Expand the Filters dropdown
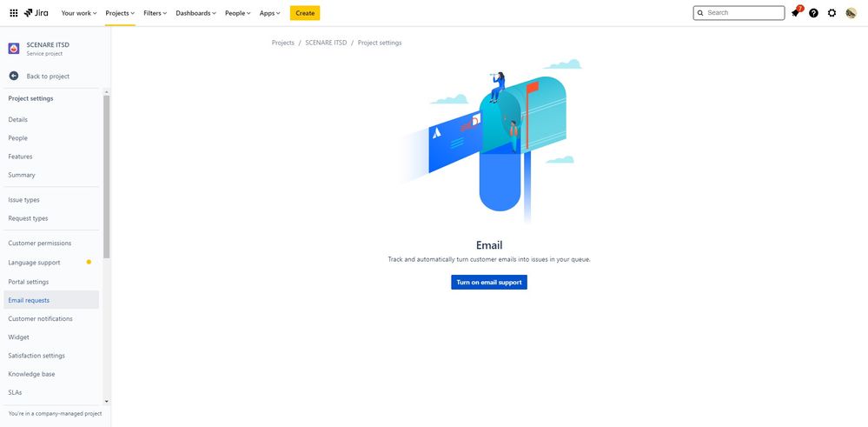 [155, 13]
